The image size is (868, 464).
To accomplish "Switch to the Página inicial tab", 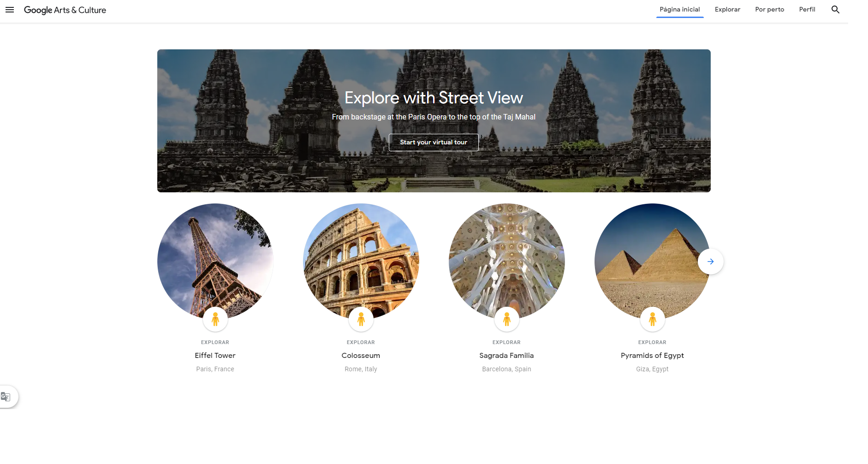I will tap(680, 10).
